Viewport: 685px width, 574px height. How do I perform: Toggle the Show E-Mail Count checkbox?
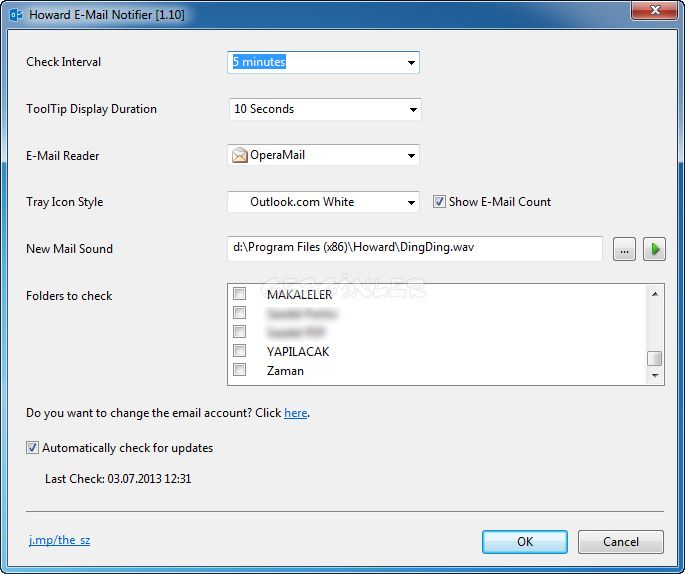tap(439, 202)
